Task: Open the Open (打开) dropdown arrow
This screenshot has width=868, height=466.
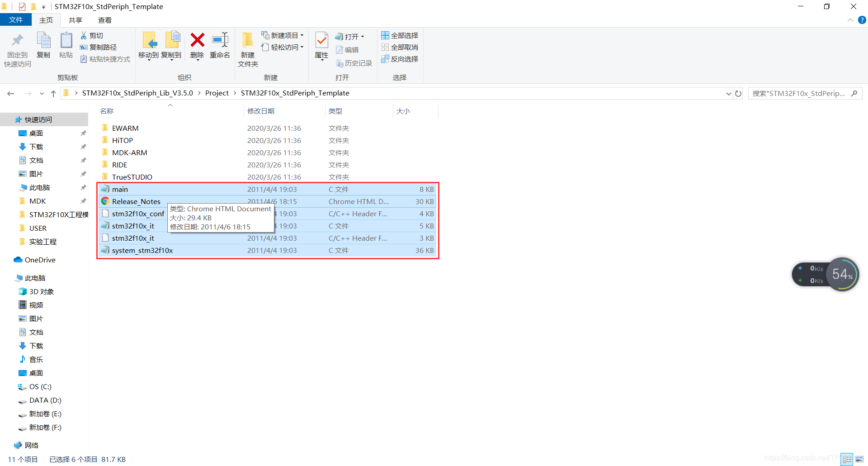Action: tap(363, 37)
